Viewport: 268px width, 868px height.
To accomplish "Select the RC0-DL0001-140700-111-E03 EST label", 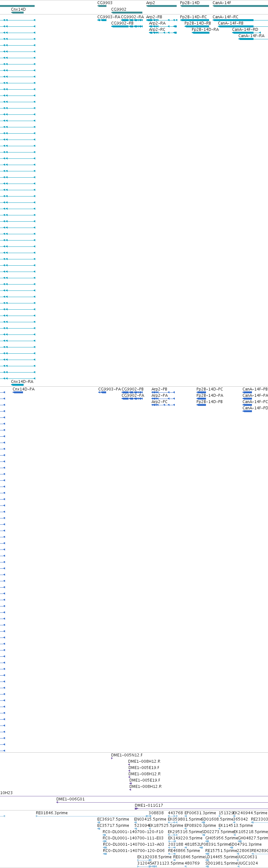I will [x=133, y=838].
